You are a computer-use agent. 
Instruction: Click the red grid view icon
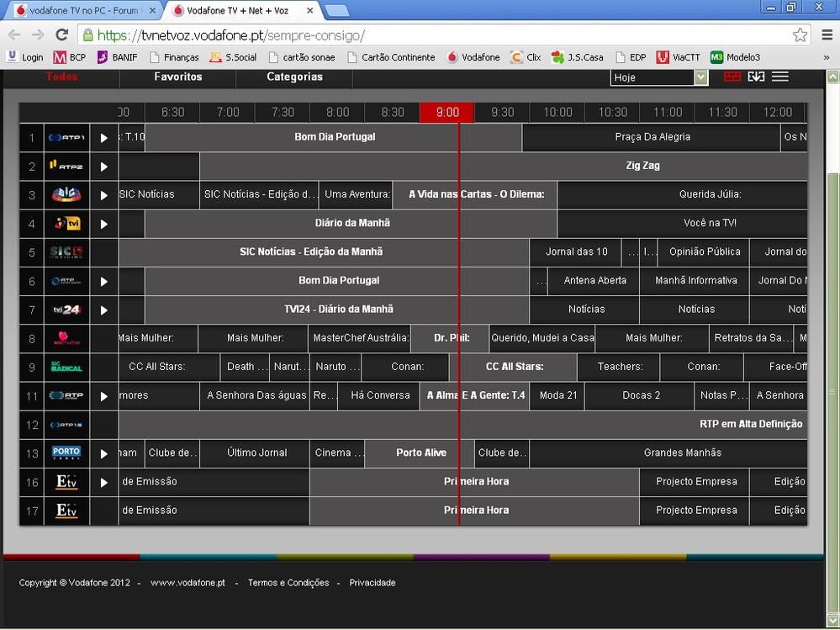pyautogui.click(x=732, y=77)
